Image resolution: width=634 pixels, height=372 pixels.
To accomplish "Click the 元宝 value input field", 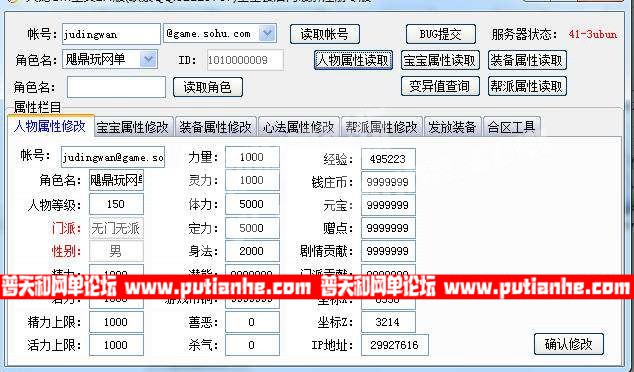I will tap(388, 205).
